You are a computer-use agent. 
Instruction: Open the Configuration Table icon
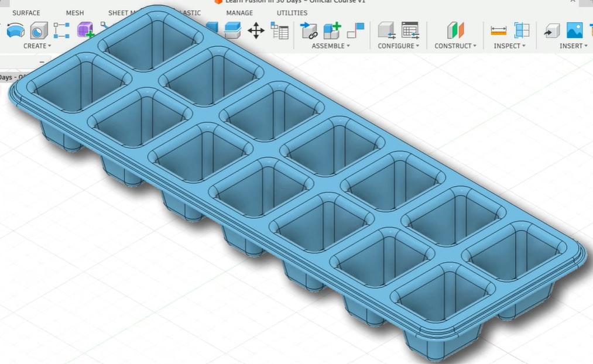tap(410, 30)
